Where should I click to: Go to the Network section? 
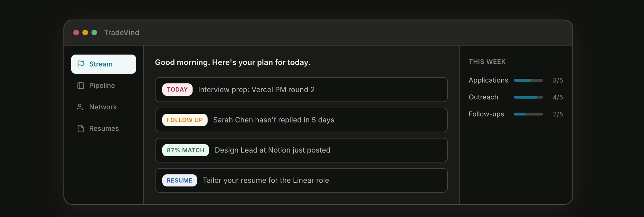pos(103,107)
